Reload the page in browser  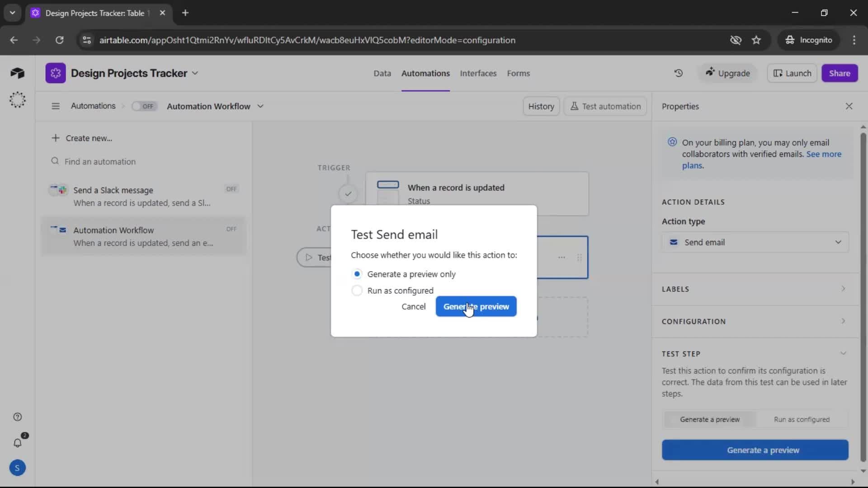click(59, 40)
